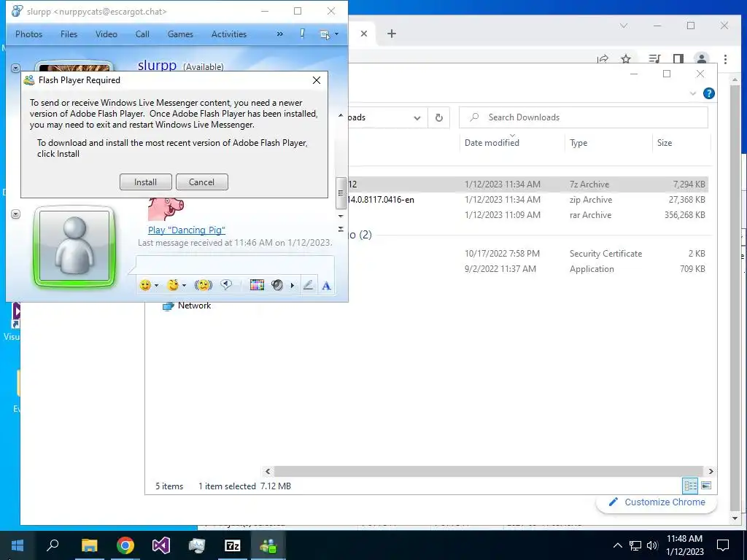This screenshot has height=560, width=747.
Task: Expand more Messenger input toolbar options arrow
Action: (x=292, y=286)
